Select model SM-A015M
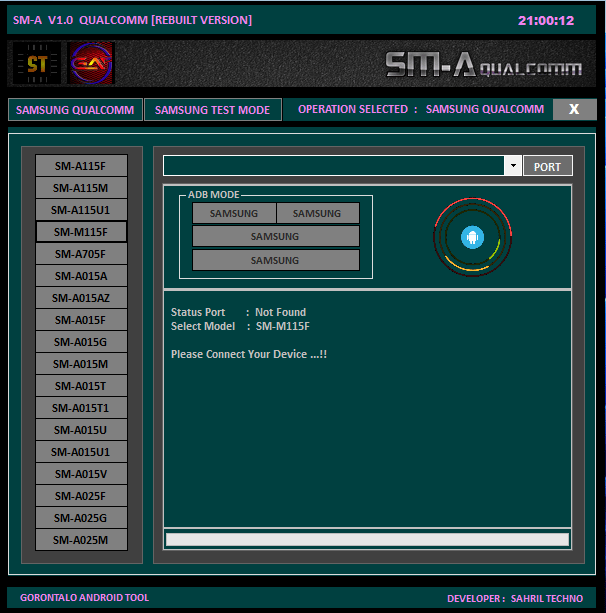 pos(81,364)
